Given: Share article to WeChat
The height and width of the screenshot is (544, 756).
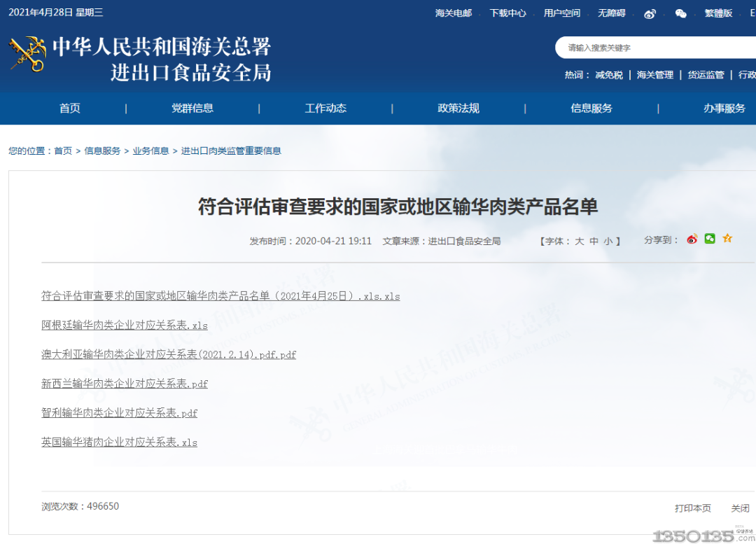Looking at the screenshot, I should [x=710, y=239].
